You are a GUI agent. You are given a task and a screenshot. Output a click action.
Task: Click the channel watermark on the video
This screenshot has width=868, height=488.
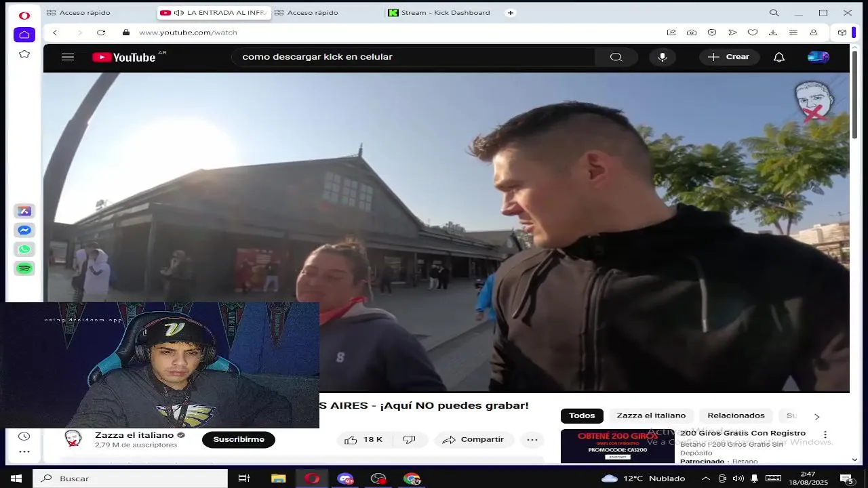point(814,102)
